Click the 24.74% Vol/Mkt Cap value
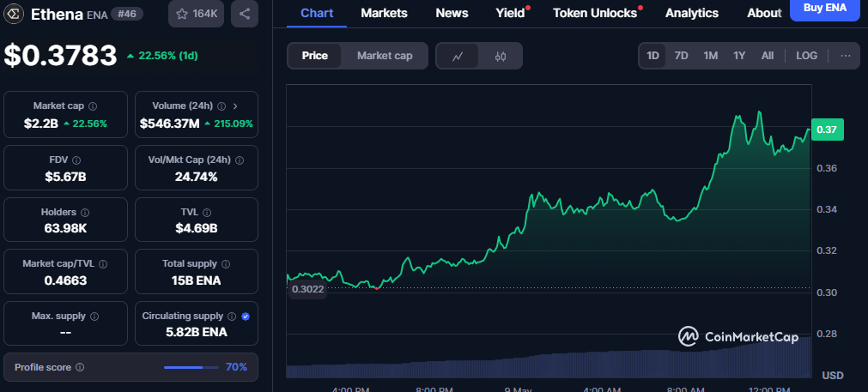868x392 pixels. pyautogui.click(x=197, y=177)
